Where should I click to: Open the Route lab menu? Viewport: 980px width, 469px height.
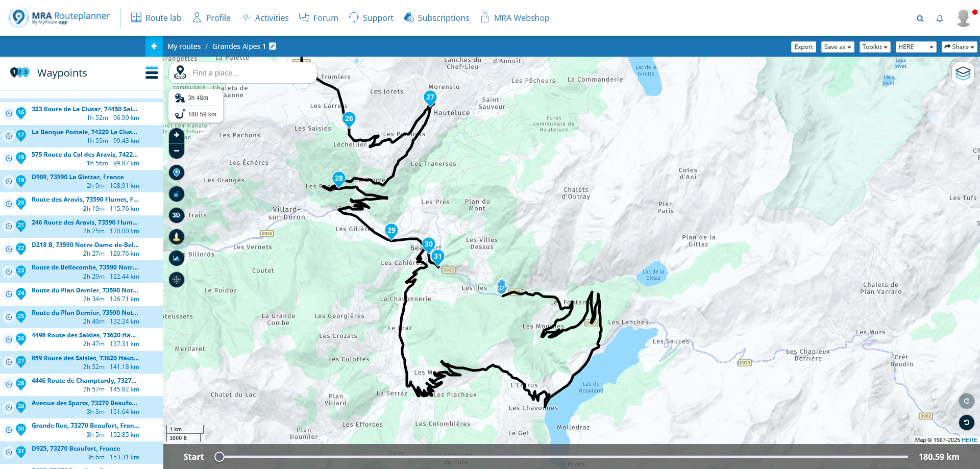click(x=156, y=18)
